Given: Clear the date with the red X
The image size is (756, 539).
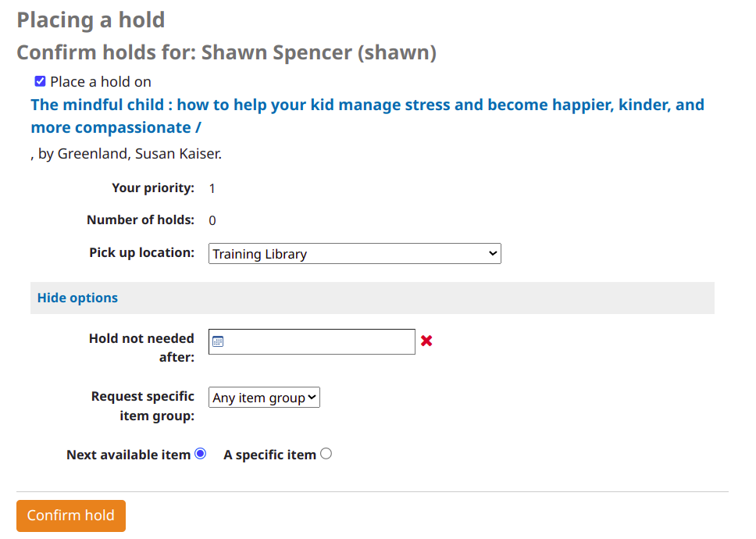Looking at the screenshot, I should [x=426, y=341].
